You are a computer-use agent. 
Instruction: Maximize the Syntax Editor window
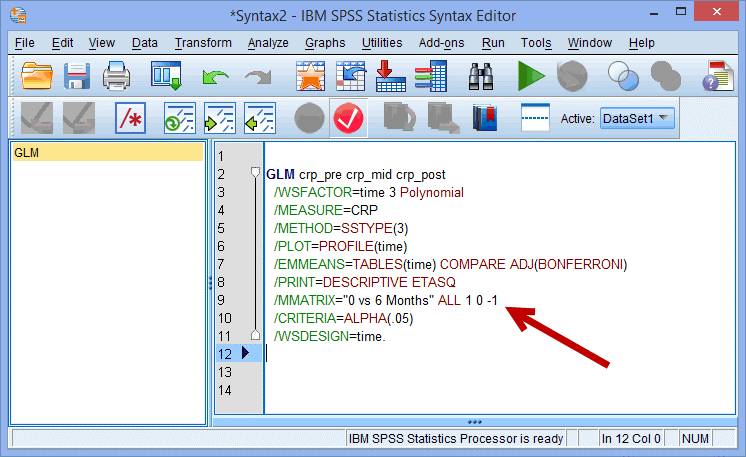coord(681,12)
